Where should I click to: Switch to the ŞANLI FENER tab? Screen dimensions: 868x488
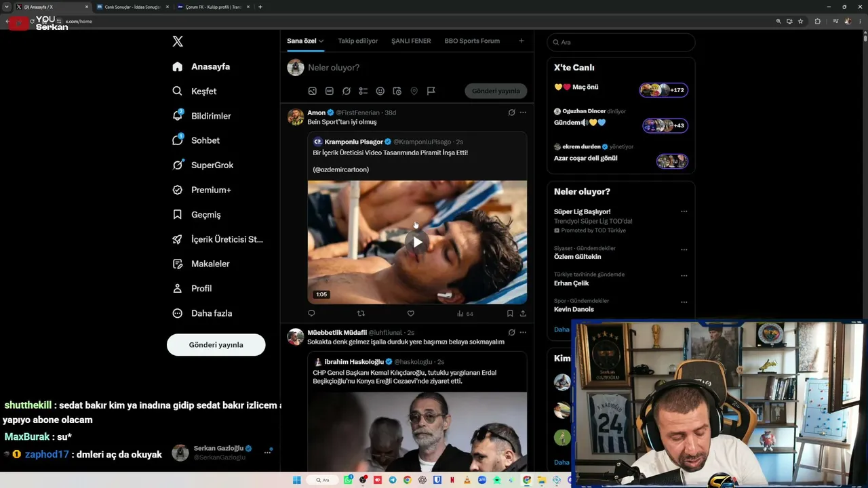(x=411, y=41)
